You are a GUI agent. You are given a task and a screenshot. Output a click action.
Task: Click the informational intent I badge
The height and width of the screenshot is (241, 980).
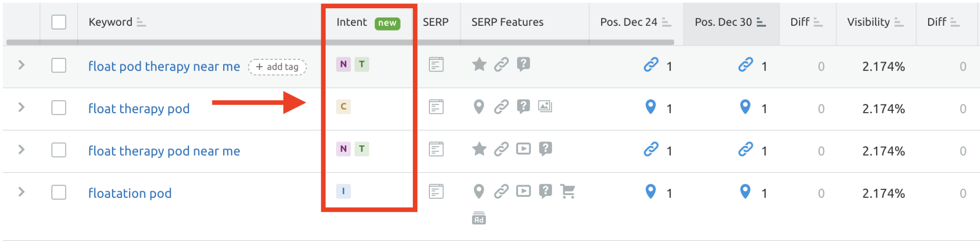click(x=343, y=191)
